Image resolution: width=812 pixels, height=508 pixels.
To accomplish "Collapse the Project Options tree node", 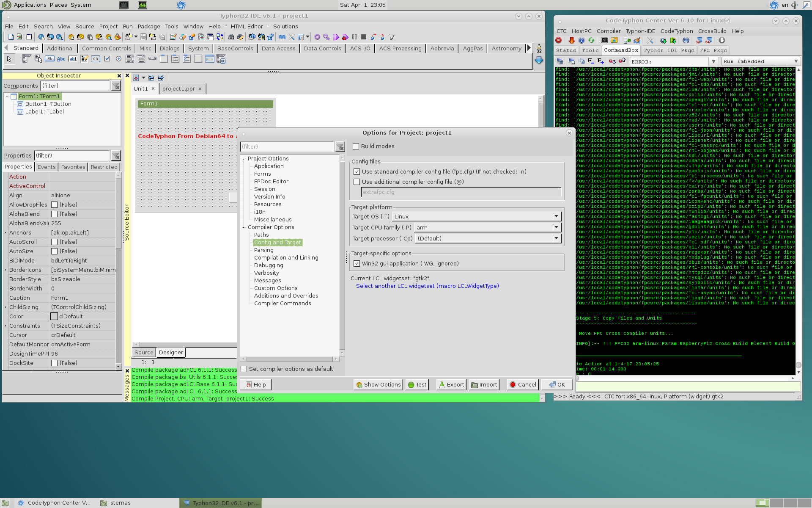I will pyautogui.click(x=244, y=159).
